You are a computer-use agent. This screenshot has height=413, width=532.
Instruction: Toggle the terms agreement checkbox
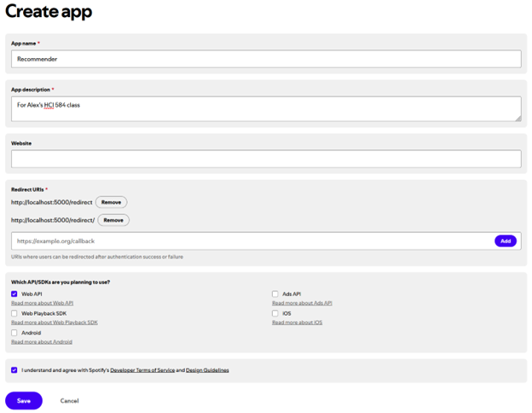click(14, 369)
